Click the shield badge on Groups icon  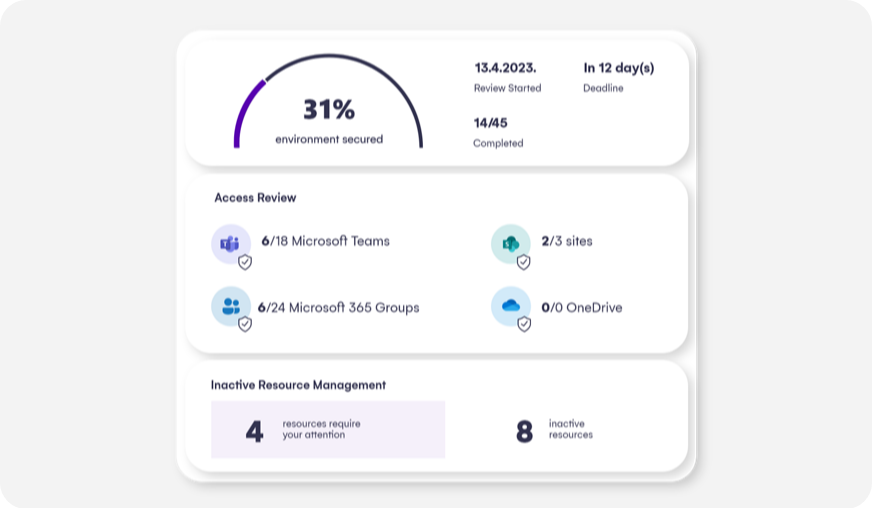click(245, 324)
